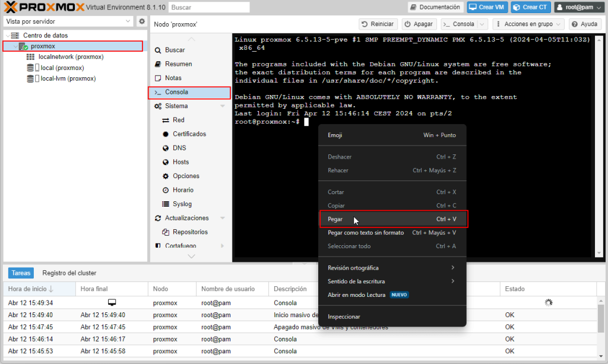
Task: Click the proxmox node status icon
Action: 24,46
